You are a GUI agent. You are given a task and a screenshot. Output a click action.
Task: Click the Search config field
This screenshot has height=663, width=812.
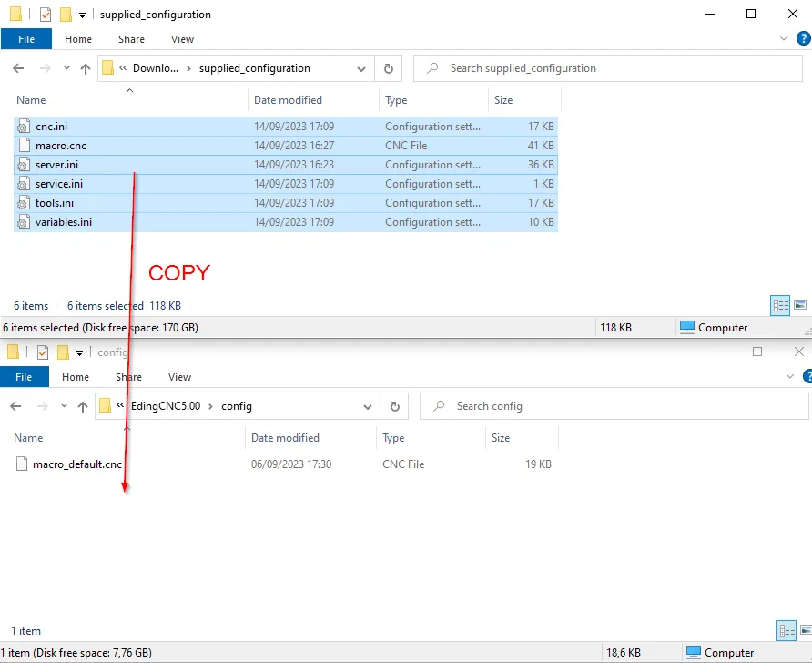point(614,406)
